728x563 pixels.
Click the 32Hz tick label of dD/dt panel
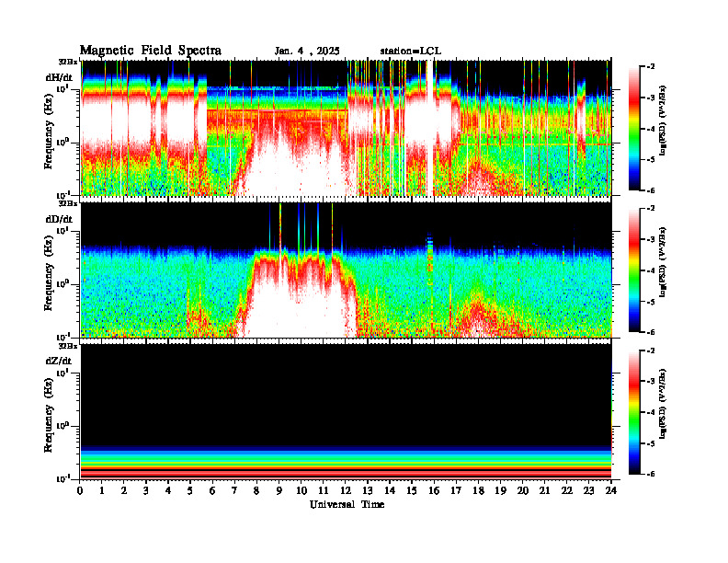68,203
